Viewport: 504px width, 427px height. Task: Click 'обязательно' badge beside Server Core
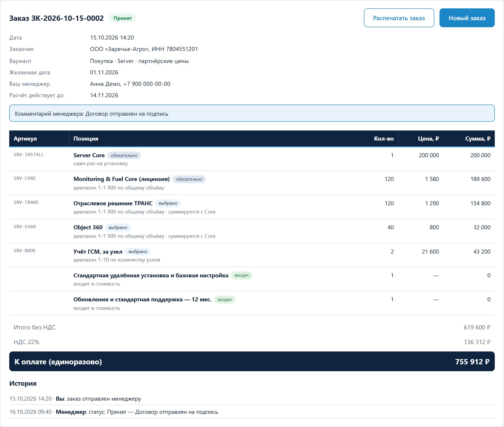(x=124, y=156)
